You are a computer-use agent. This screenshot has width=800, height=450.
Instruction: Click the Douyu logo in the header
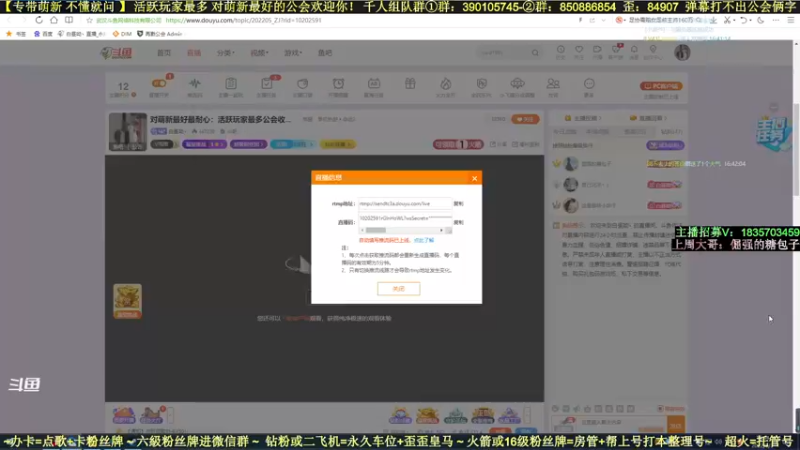pos(116,53)
